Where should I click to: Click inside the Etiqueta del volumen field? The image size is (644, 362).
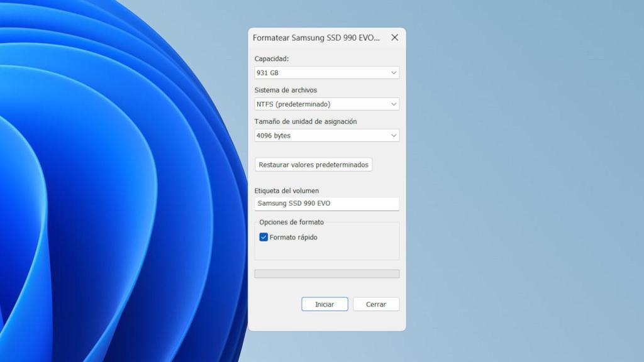tap(326, 203)
